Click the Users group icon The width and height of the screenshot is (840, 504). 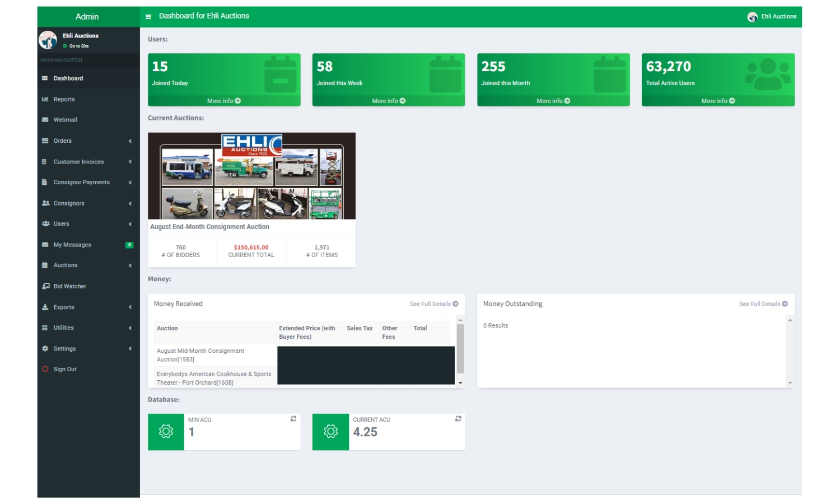click(45, 224)
